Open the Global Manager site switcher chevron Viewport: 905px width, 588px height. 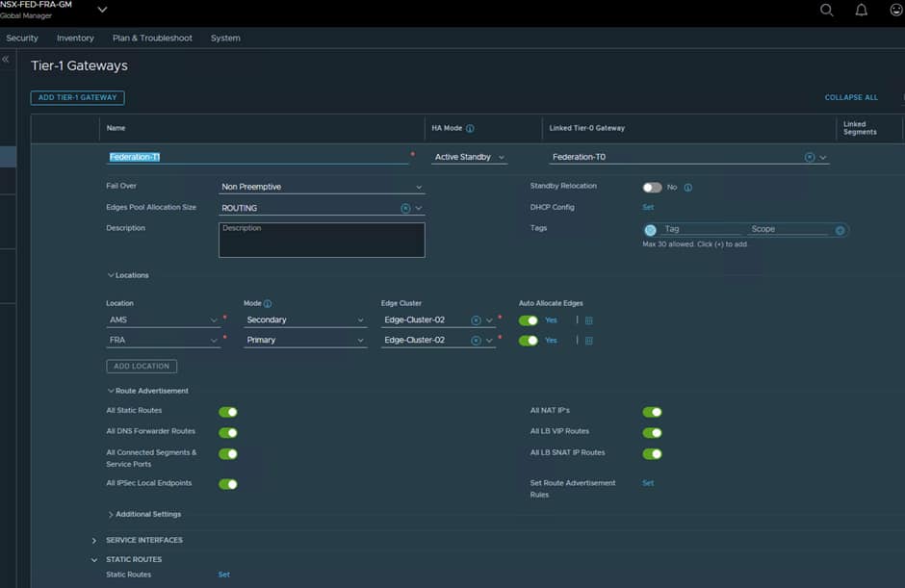102,10
